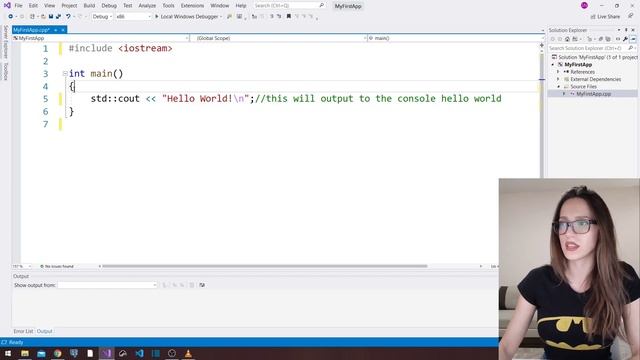Click the No issues found indicator
Screen dimensions: 640x360
click(57, 266)
